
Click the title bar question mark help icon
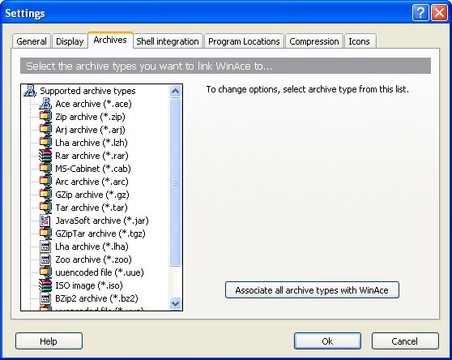click(420, 13)
